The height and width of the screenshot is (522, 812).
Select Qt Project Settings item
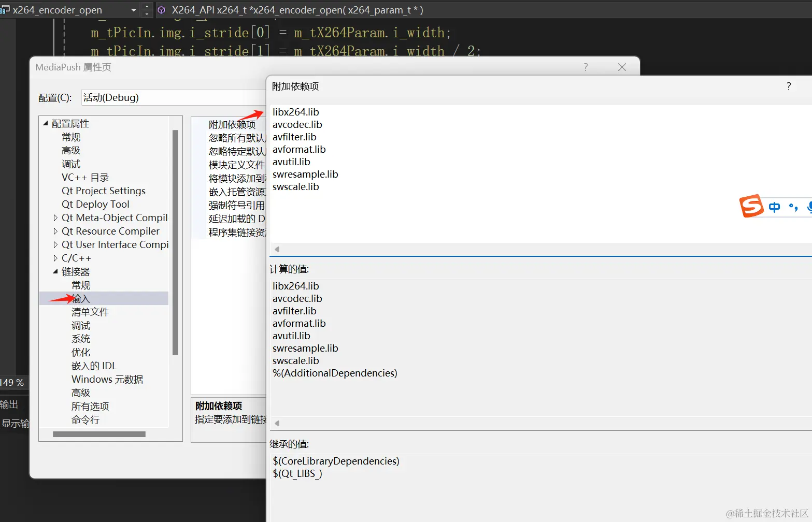coord(104,191)
